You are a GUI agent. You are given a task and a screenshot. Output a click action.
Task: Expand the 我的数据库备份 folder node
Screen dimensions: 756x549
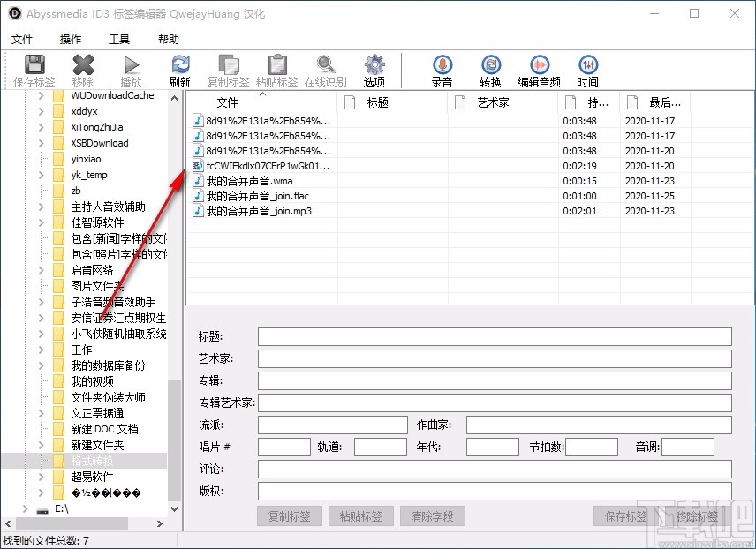pos(42,365)
